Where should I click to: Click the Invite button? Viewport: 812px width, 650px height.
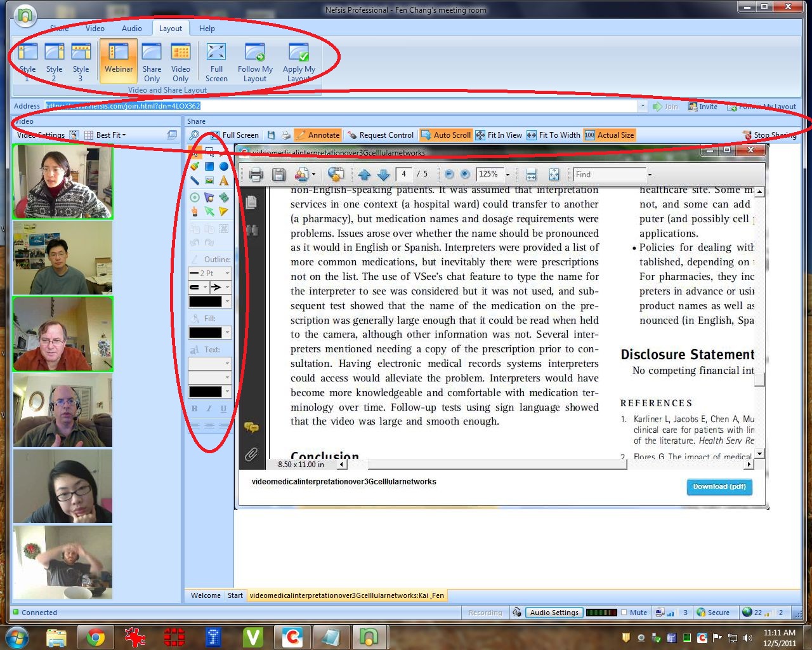click(703, 107)
